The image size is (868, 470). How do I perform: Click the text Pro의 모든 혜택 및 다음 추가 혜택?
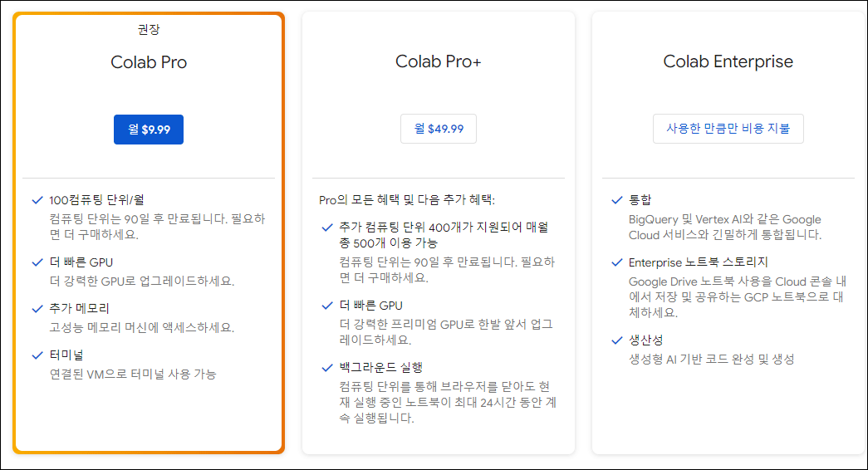tap(407, 200)
